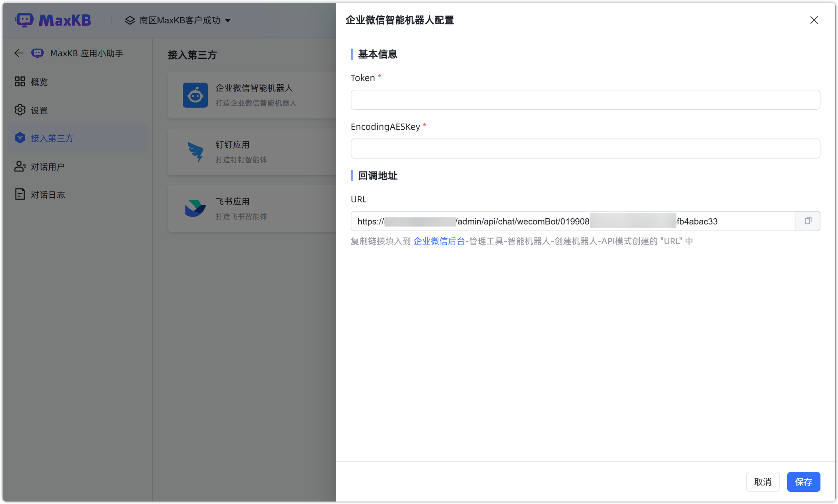
Task: Click inside the Token input field
Action: pyautogui.click(x=585, y=100)
